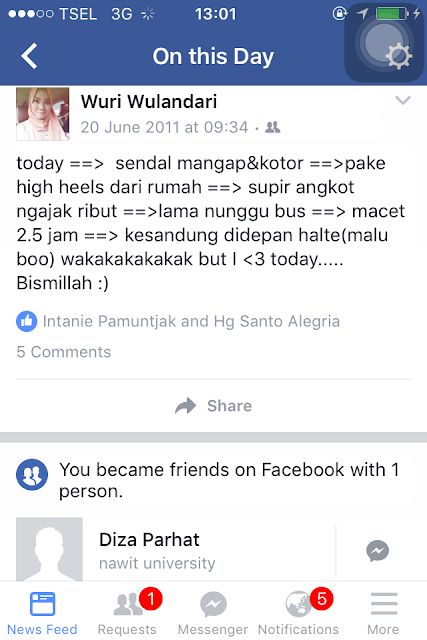Tap the blue friends circle icon
The width and height of the screenshot is (427, 640).
pyautogui.click(x=32, y=475)
